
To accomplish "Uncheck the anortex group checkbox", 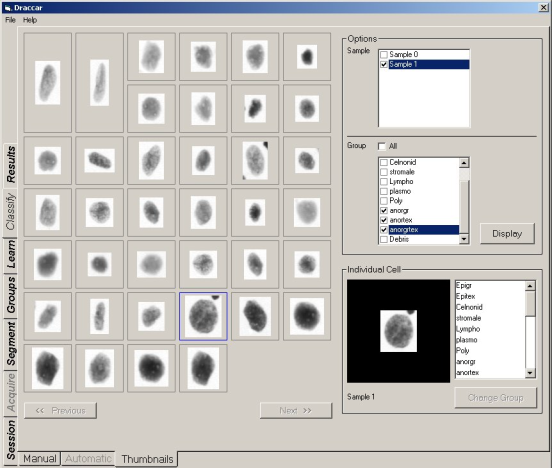I will 384,220.
